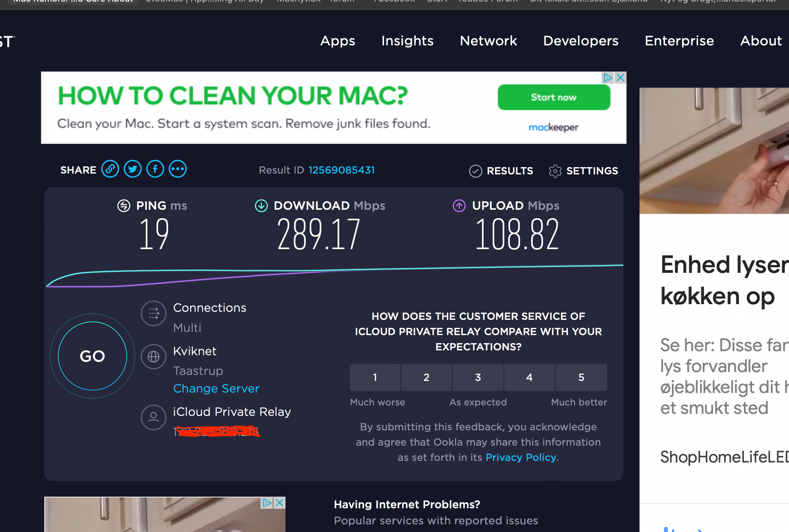Screen dimensions: 789x532
Task: Open the Developers menu
Action: [581, 41]
